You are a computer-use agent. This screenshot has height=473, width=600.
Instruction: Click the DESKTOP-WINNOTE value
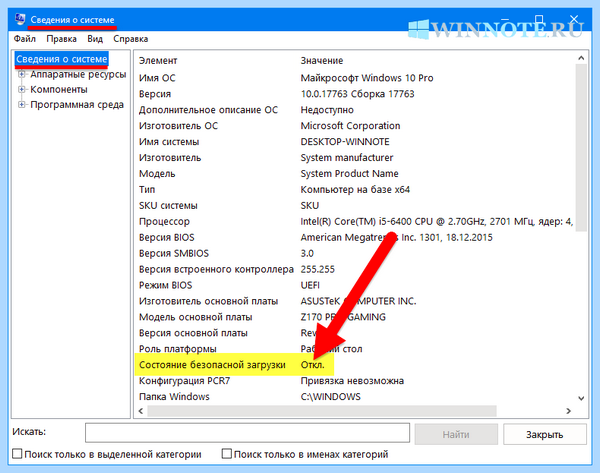(x=345, y=142)
